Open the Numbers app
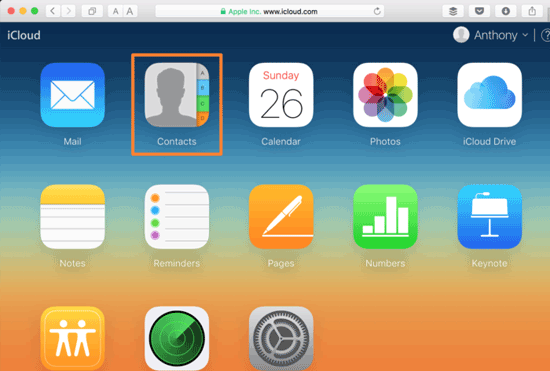 385,217
